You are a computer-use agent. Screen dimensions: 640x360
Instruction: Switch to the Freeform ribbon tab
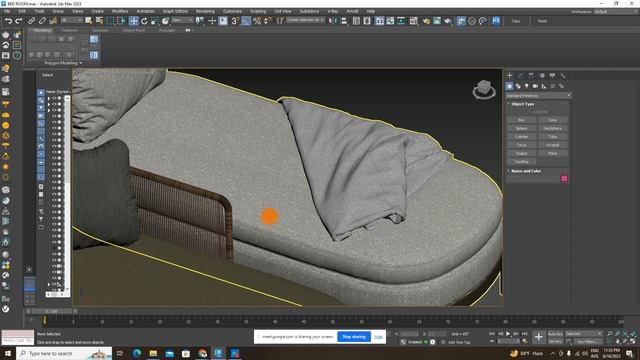69,30
